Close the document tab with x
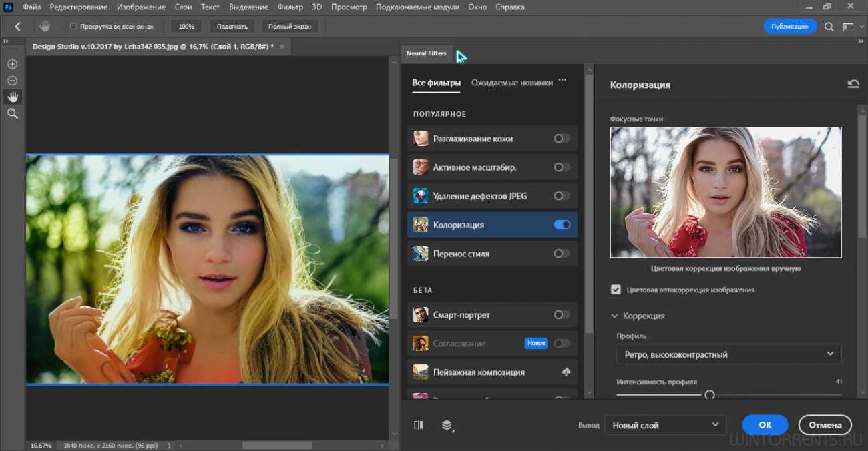This screenshot has width=868, height=451. 282,47
